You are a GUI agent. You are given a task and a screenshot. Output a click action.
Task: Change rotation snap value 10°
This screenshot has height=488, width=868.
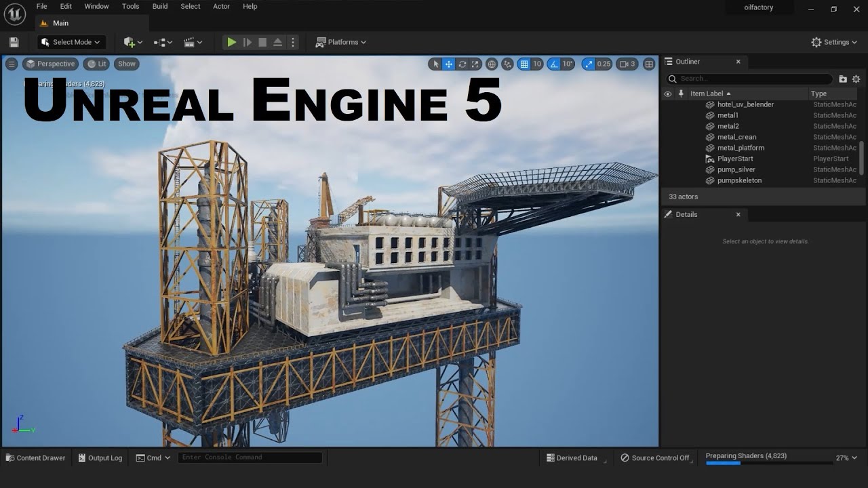(568, 64)
